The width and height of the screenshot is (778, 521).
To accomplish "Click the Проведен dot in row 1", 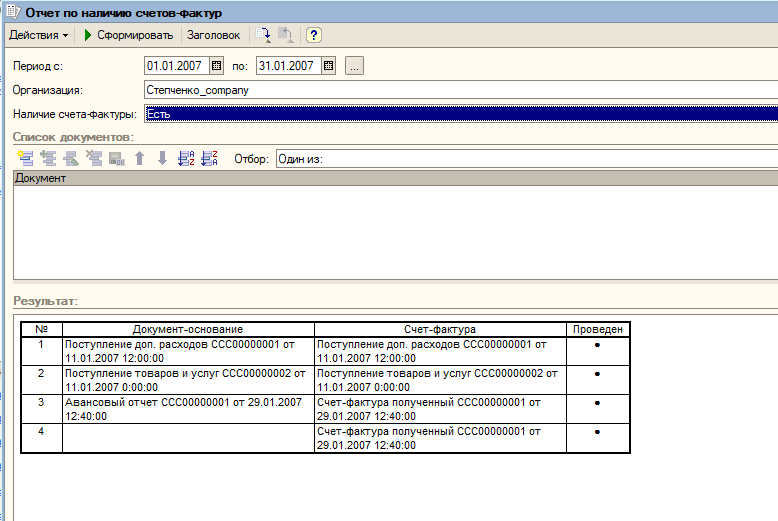I will 597,345.
